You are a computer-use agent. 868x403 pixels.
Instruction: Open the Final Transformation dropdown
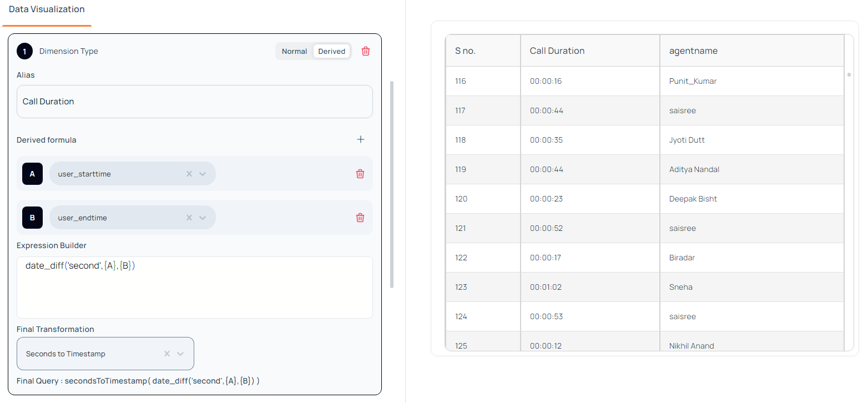[180, 354]
